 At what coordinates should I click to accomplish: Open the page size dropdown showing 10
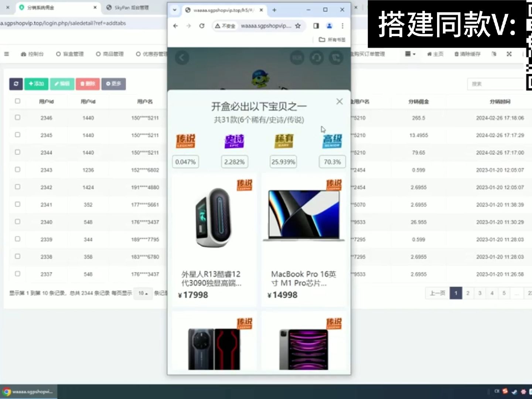(x=143, y=293)
